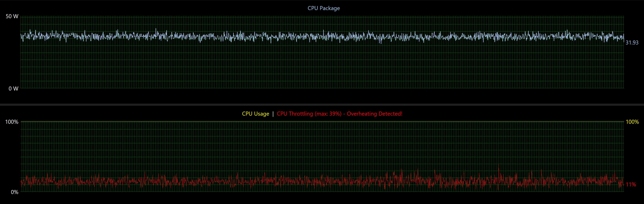Click the 50 W axis label
Image resolution: width=644 pixels, height=204 pixels.
pos(12,16)
